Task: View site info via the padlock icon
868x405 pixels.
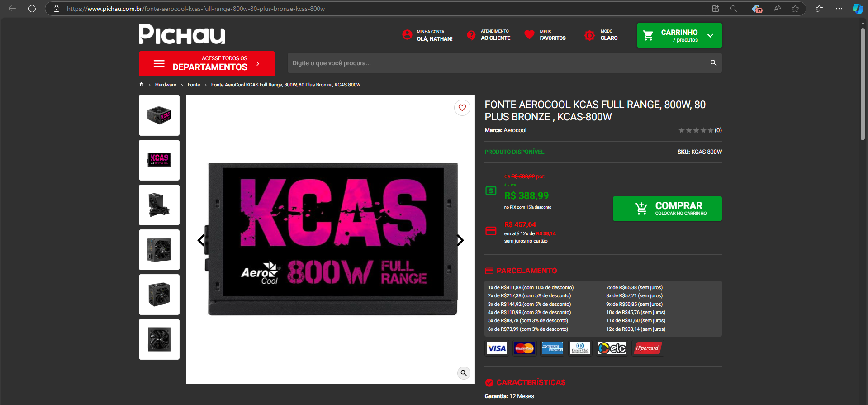Action: pyautogui.click(x=57, y=9)
